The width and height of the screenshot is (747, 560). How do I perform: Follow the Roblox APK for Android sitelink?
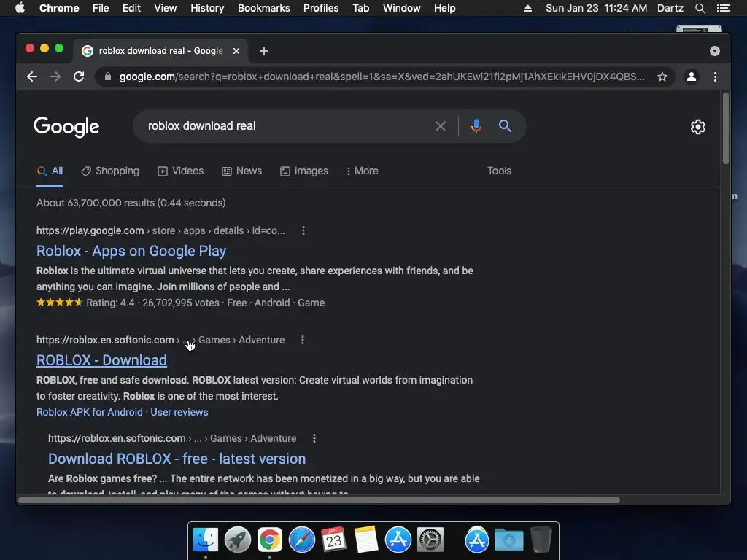pos(90,413)
